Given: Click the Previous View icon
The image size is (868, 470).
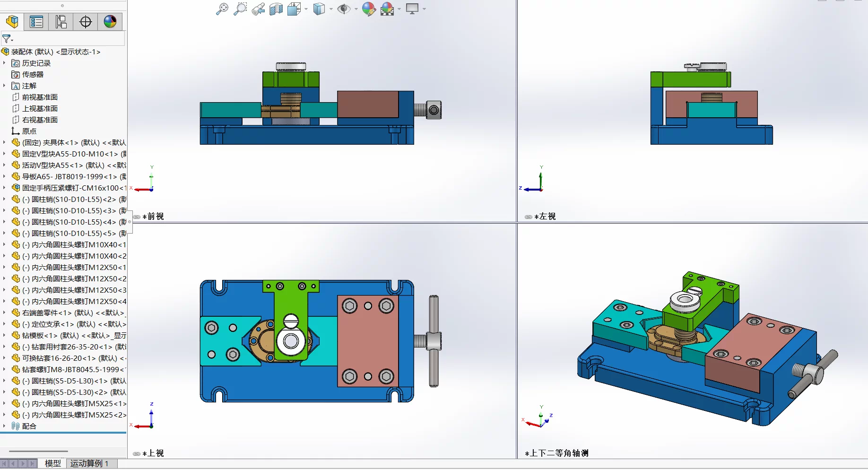Looking at the screenshot, I should pyautogui.click(x=258, y=9).
